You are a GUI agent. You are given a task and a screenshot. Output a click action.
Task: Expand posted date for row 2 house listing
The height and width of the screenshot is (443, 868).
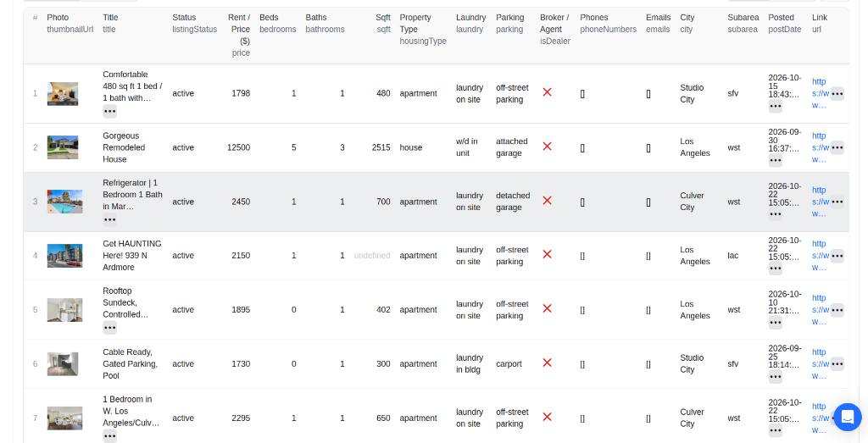pos(775,160)
